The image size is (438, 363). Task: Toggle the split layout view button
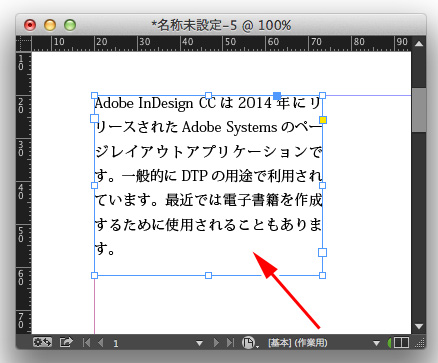coord(401,342)
